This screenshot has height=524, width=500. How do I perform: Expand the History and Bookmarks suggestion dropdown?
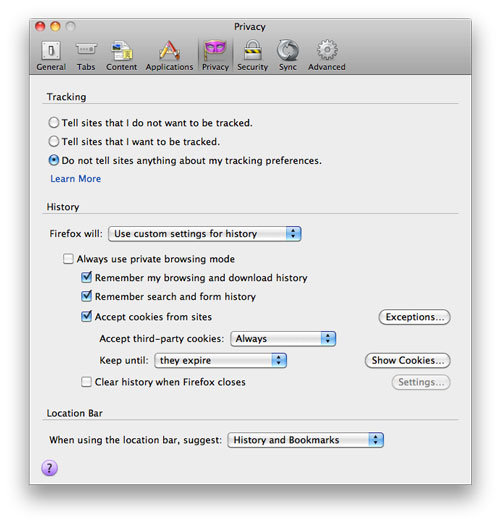pyautogui.click(x=305, y=440)
